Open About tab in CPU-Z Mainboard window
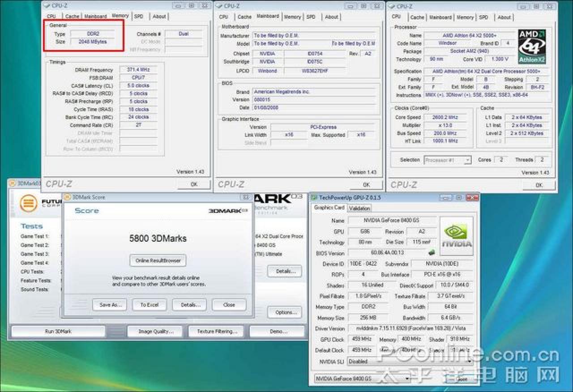This screenshot has height=392, width=573. pyautogui.click(x=331, y=17)
